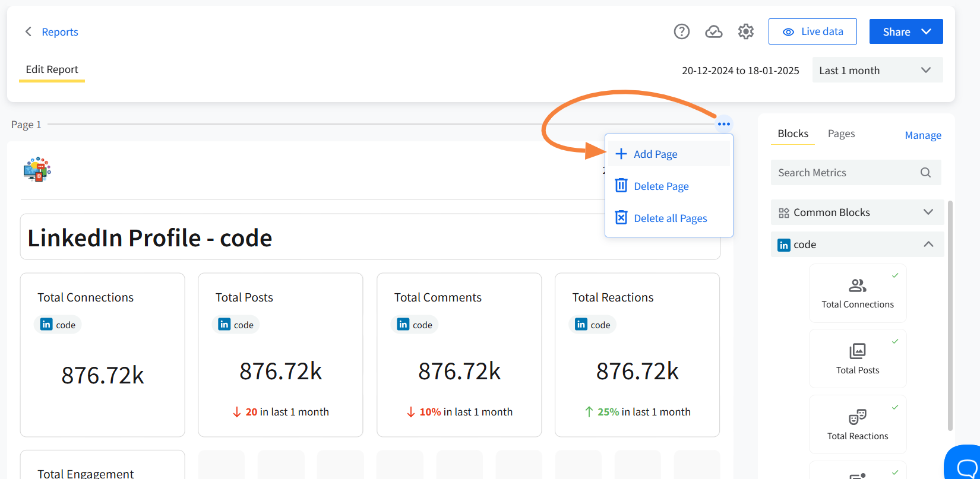This screenshot has width=980, height=479.
Task: Switch to the Pages tab
Action: [841, 134]
